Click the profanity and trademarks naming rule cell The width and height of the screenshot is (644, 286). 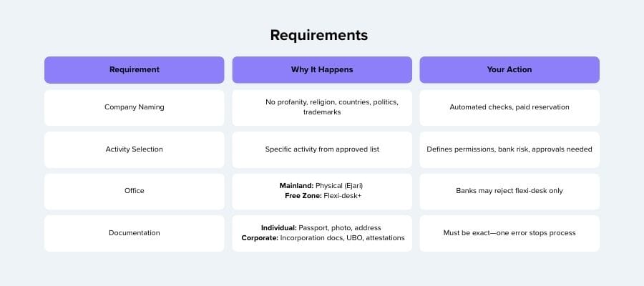coord(322,107)
